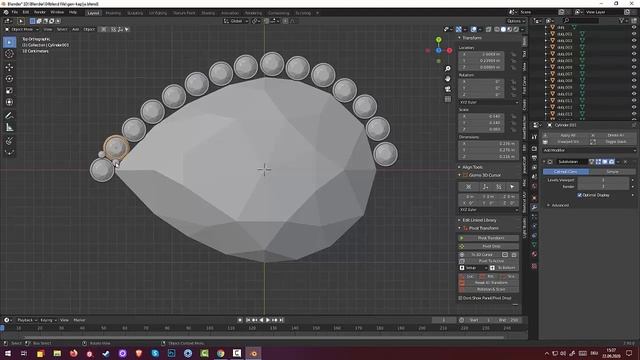Select the Rotate tool in left toolbar
Screen dimensions: 640x360
(9, 79)
